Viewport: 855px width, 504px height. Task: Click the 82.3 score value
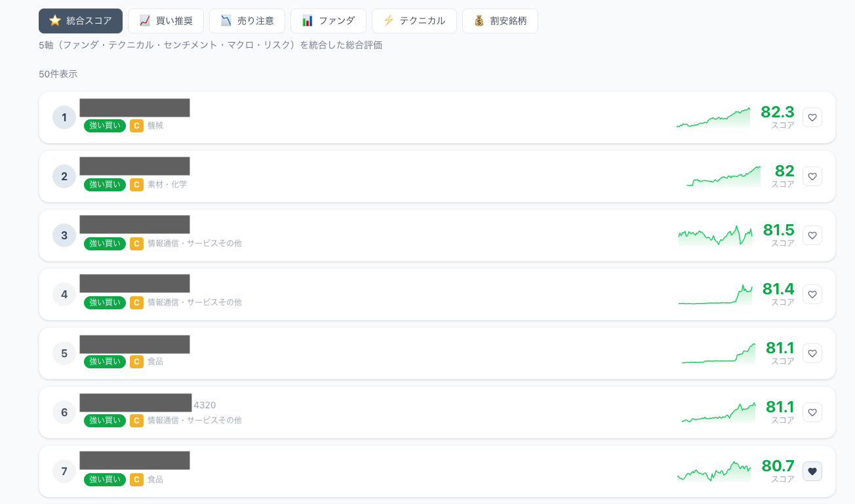pos(777,112)
